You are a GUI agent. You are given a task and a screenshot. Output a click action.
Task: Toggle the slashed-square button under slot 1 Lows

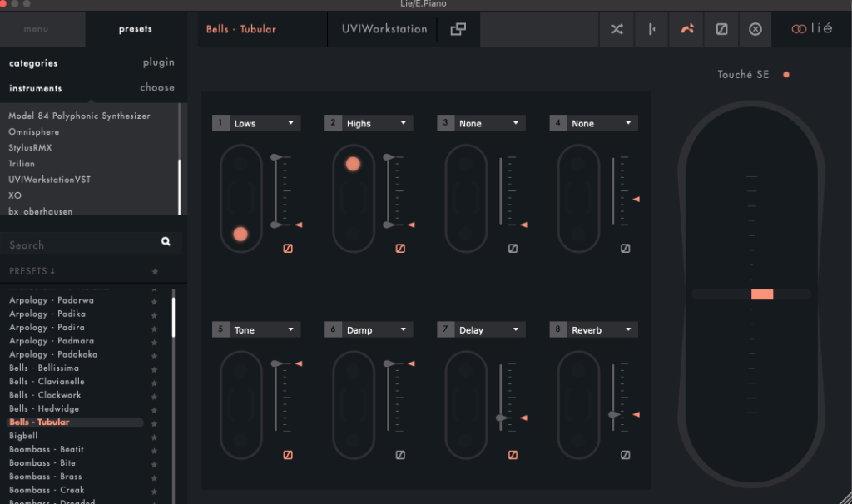tap(288, 248)
